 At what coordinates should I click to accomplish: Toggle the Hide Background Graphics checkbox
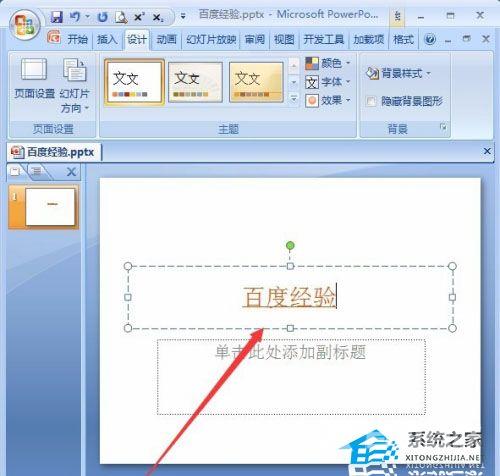pos(370,101)
